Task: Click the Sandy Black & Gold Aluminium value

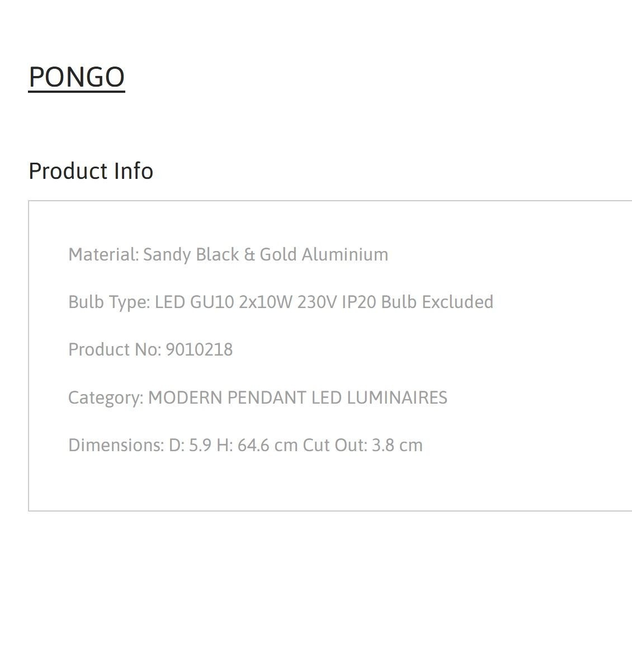Action: tap(266, 254)
